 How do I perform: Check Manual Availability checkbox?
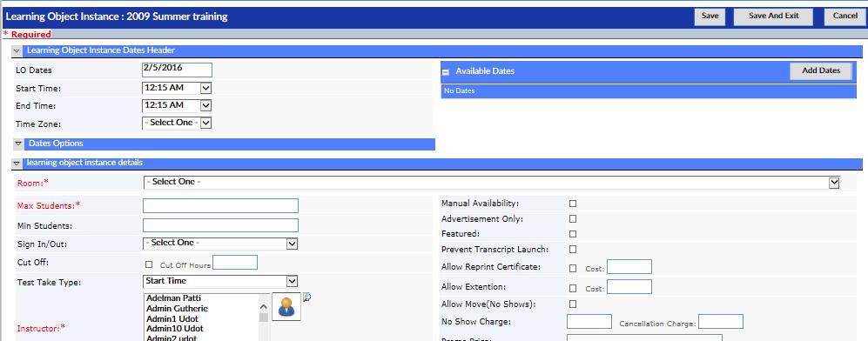573,204
